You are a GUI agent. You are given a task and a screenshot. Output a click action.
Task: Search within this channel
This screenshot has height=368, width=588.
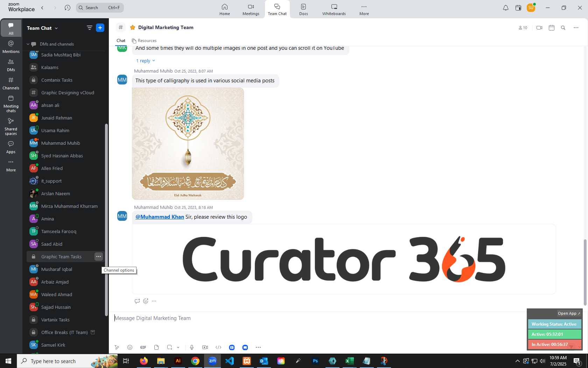(x=563, y=28)
